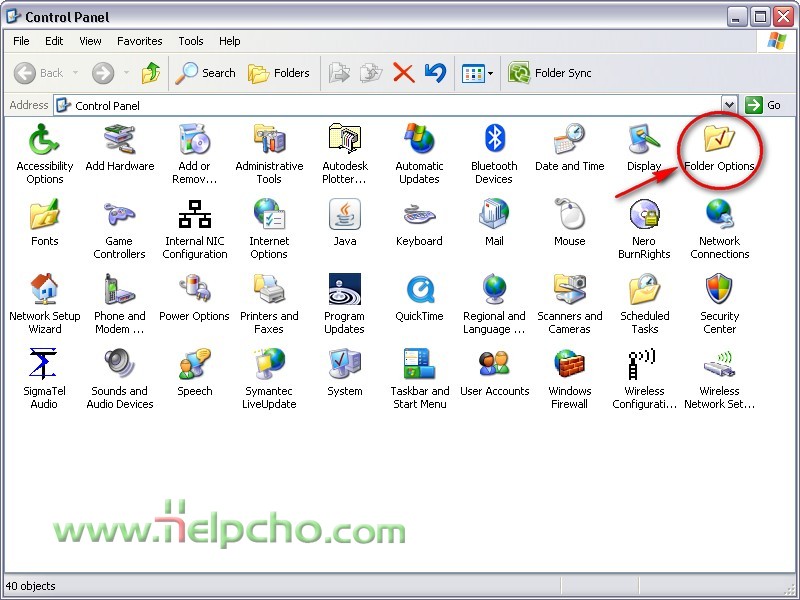Viewport: 800px width, 600px height.
Task: Open the Forward history dropdown arrow
Action: pyautogui.click(x=127, y=73)
